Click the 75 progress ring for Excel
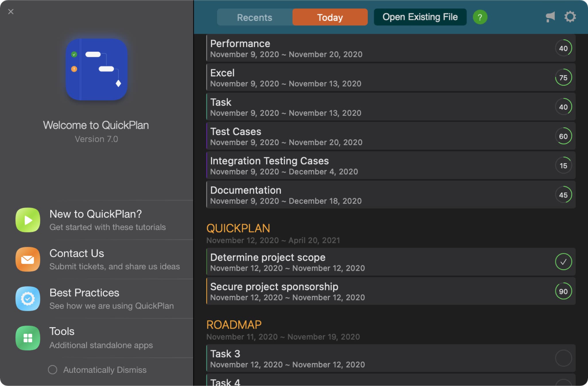This screenshot has height=386, width=588. click(563, 77)
